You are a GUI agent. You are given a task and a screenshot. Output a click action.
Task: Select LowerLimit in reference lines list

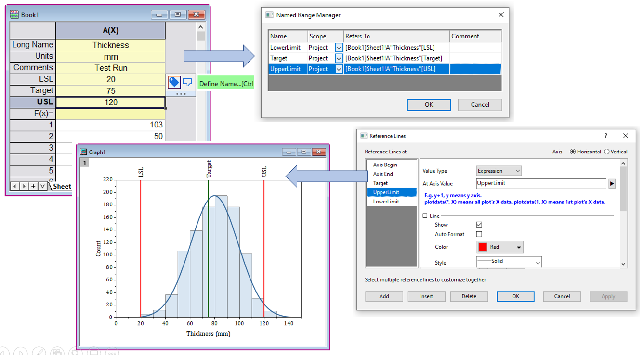click(386, 202)
